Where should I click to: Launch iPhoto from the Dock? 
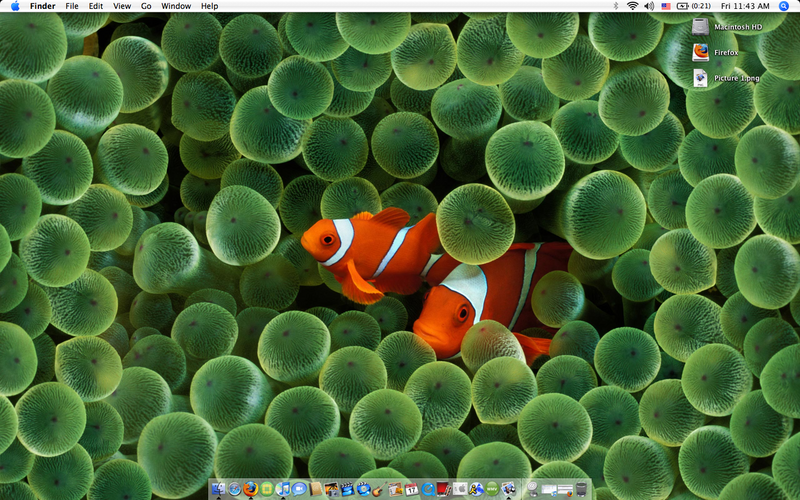(332, 489)
